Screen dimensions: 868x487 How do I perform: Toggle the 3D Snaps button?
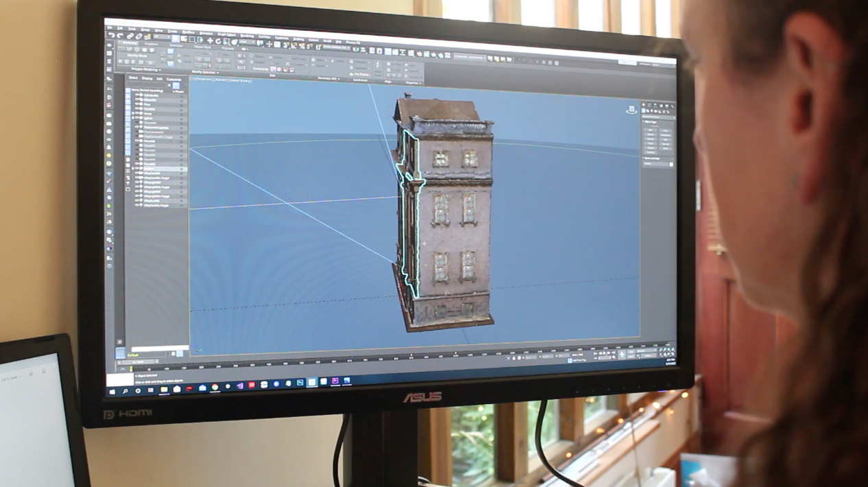286,45
